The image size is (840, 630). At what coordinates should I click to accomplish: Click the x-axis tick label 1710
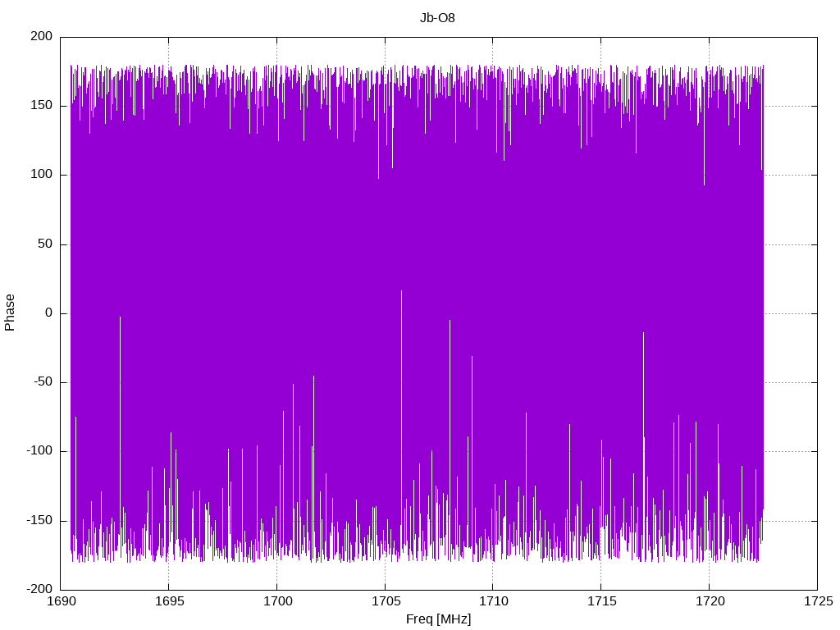(493, 601)
